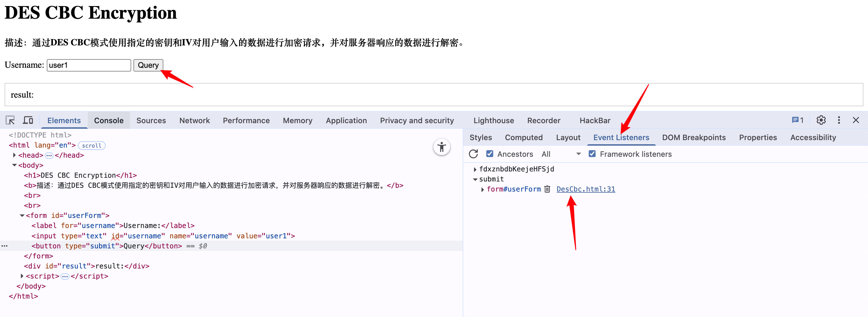
Task: Focus the Username text input
Action: click(x=89, y=65)
